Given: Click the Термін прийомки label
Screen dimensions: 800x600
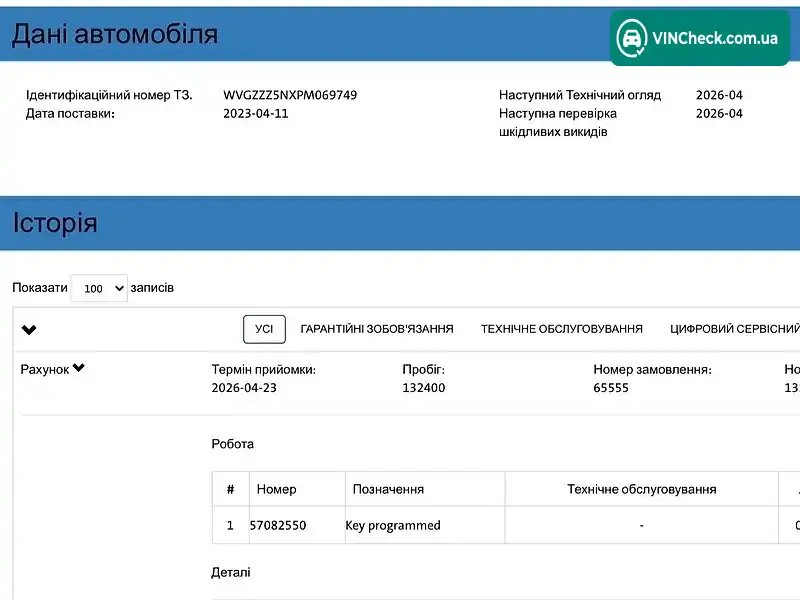Looking at the screenshot, I should [264, 369].
